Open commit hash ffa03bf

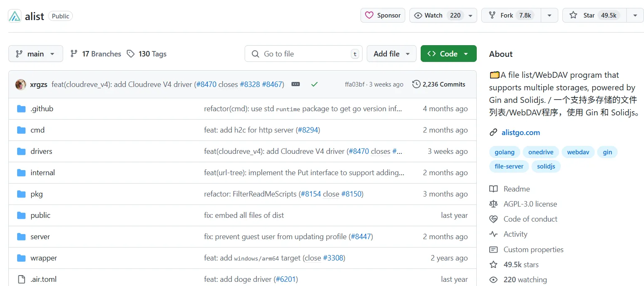point(355,84)
